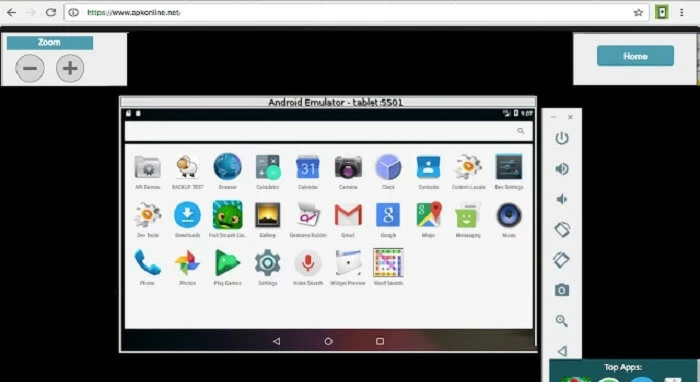Open the Gallery app
Screen dimensions: 700x382
click(x=267, y=215)
